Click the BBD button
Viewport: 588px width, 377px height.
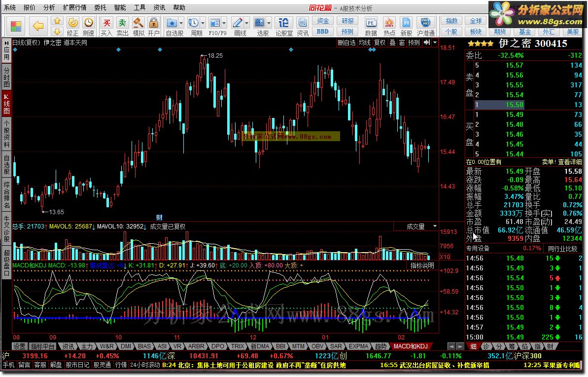pos(322,32)
